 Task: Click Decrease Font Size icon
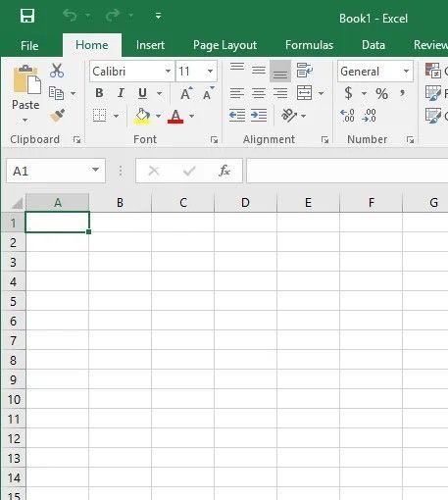(208, 93)
